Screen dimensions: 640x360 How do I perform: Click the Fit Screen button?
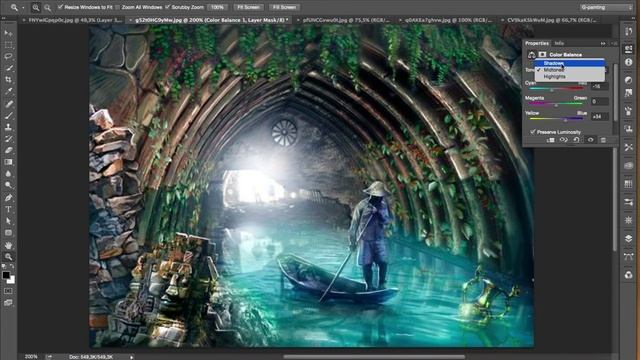point(248,7)
